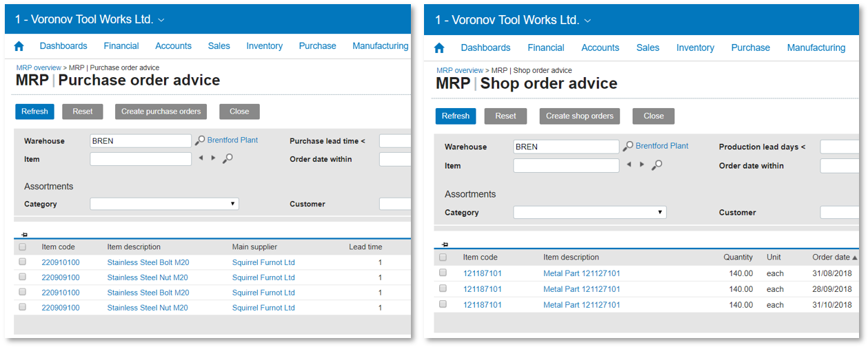Open Category dropdown in Shop order advice
The image size is (868, 347).
[x=589, y=213]
